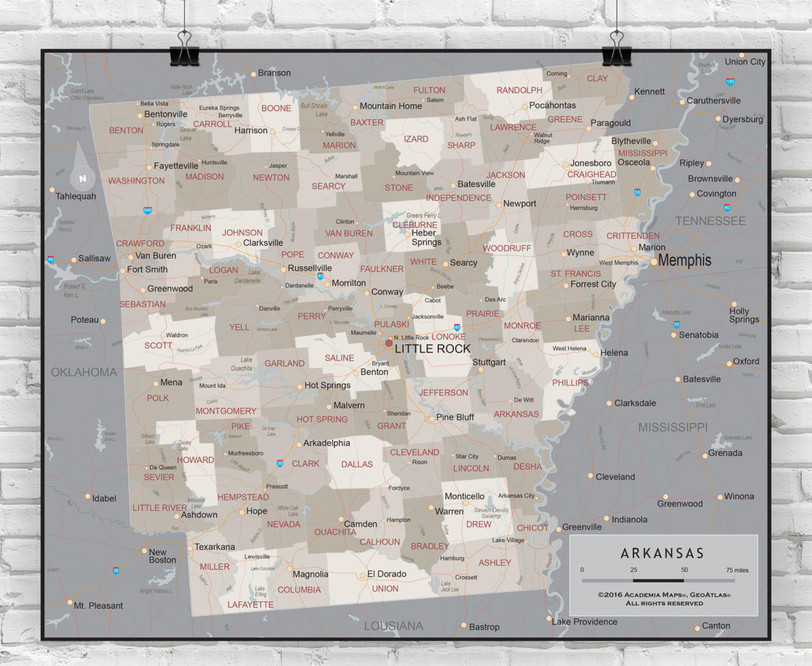Click the map scale bar
The height and width of the screenshot is (666, 812).
pos(658,580)
